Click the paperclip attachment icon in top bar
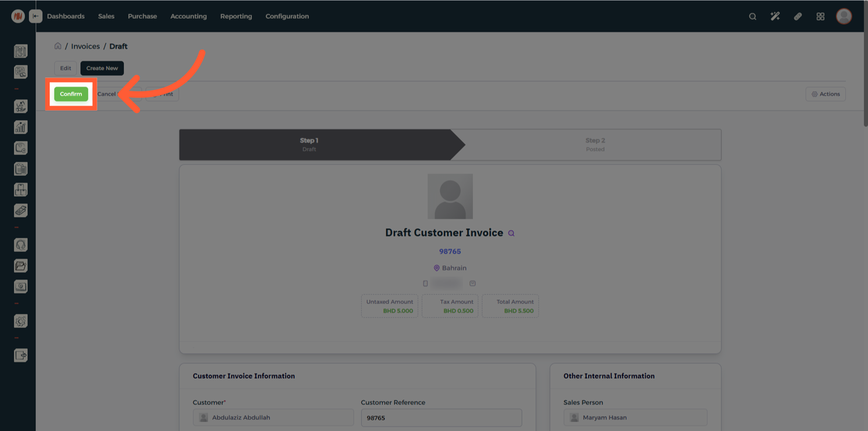 click(x=797, y=16)
